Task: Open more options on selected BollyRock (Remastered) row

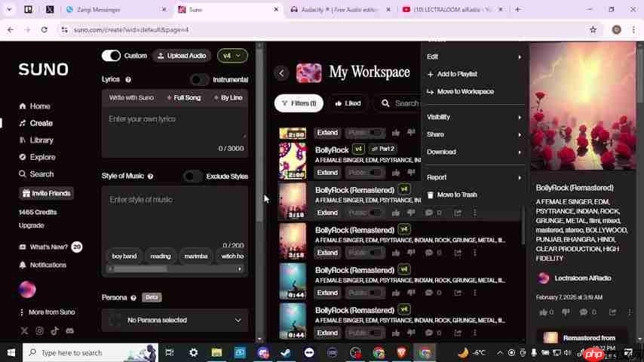Action: (475, 213)
